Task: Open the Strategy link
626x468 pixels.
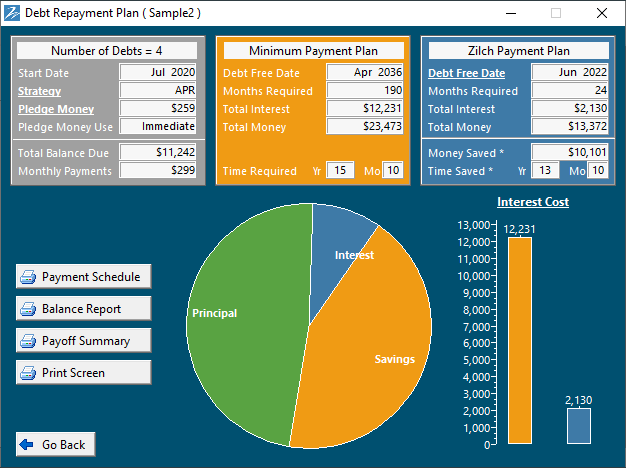Action: click(x=39, y=91)
